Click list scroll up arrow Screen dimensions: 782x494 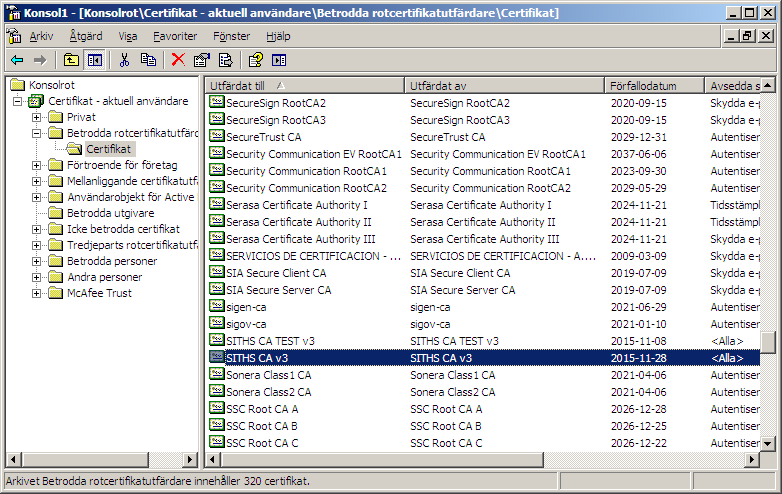(x=768, y=85)
